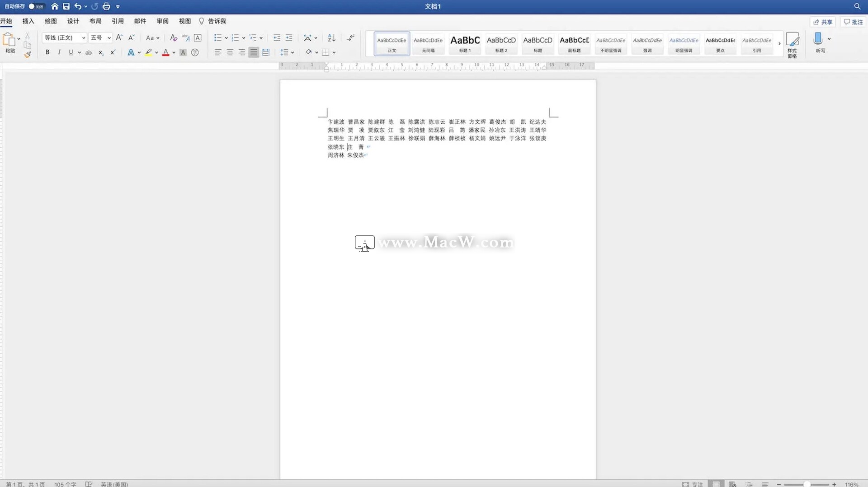This screenshot has height=487, width=868.
Task: Increase paragraph indent
Action: [x=289, y=37]
